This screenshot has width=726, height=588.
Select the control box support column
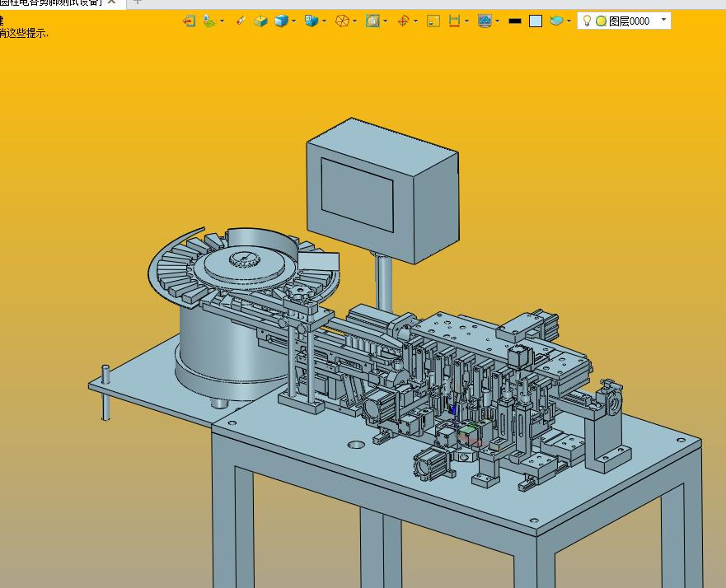(x=384, y=282)
